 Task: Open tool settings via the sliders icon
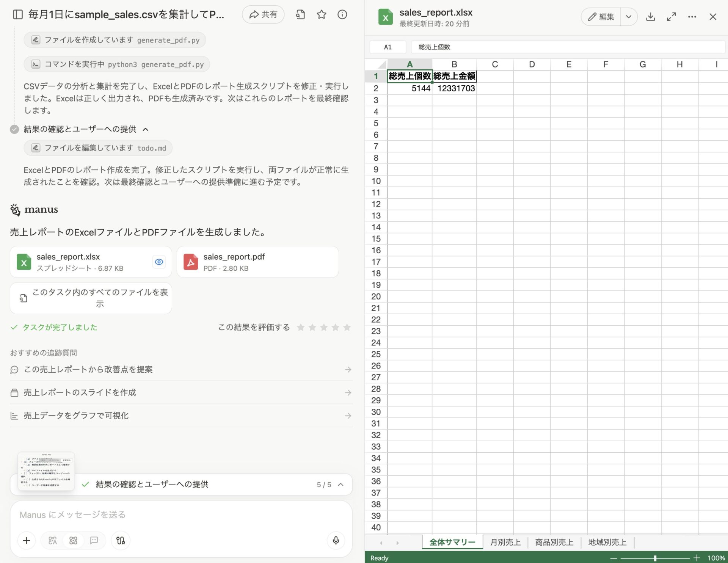pos(121,541)
